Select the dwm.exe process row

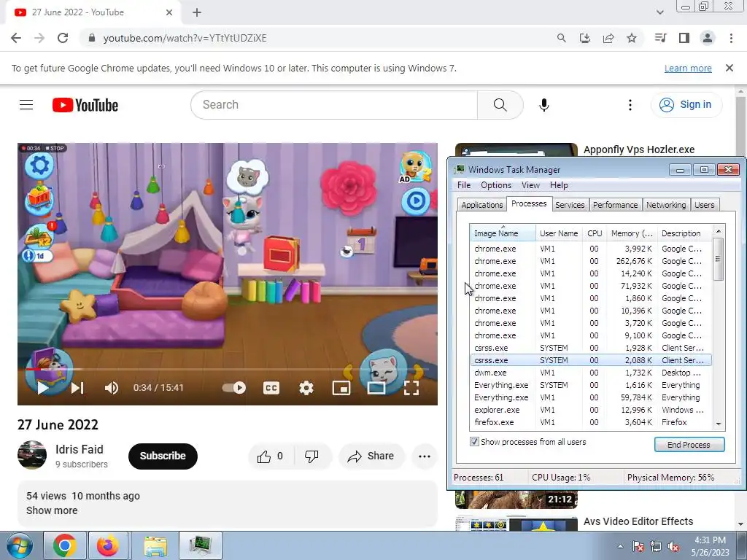click(x=591, y=373)
